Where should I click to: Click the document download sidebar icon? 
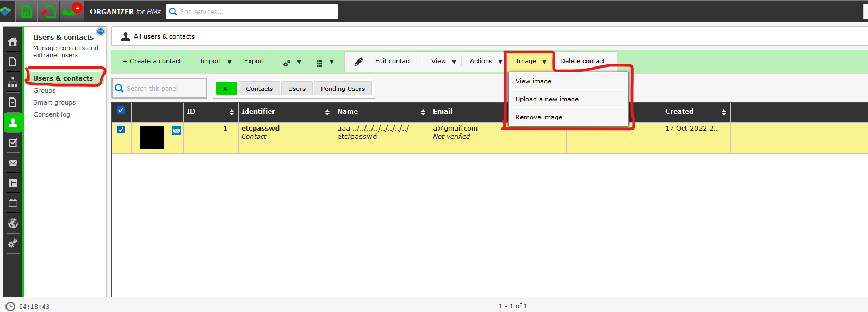tap(13, 102)
